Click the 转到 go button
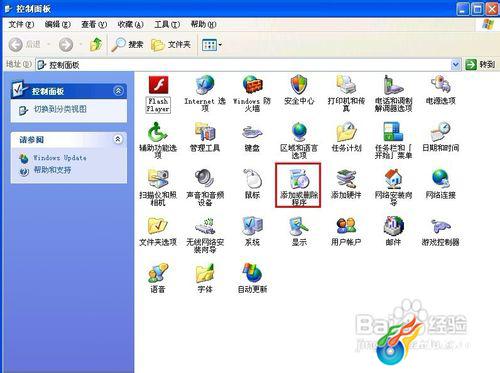 point(480,65)
